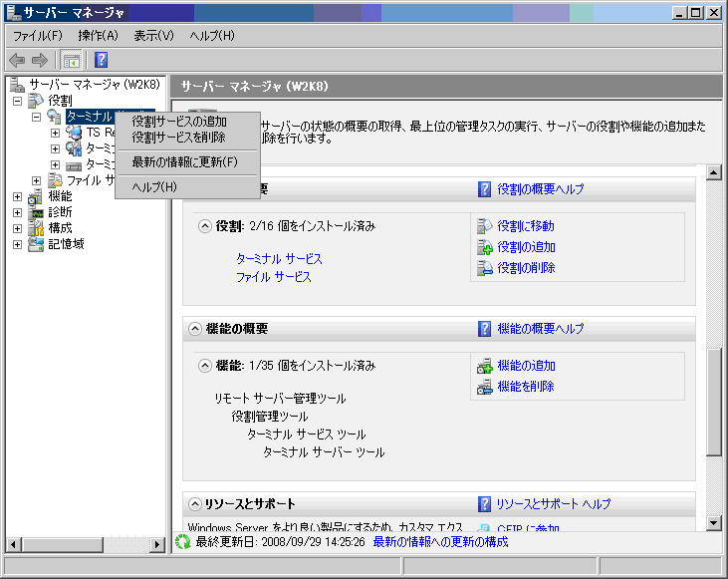This screenshot has width=728, height=579.
Task: Collapse the リソースとサポート section chevron
Action: (195, 503)
